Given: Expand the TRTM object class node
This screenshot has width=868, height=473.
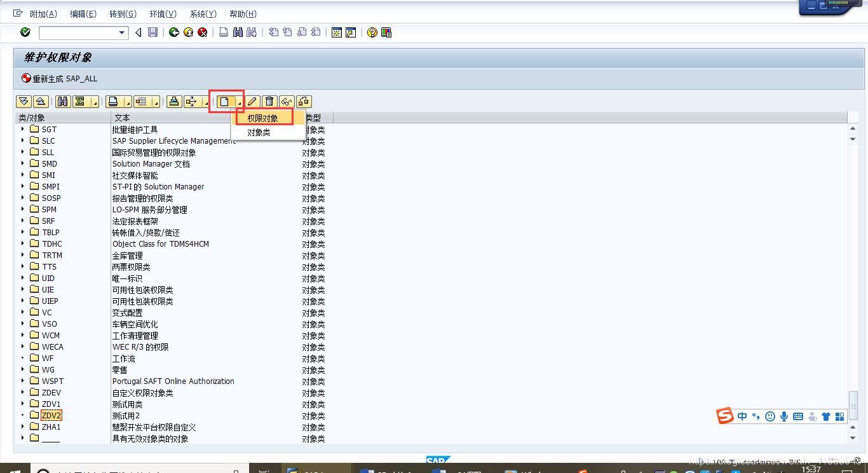Looking at the screenshot, I should (23, 255).
